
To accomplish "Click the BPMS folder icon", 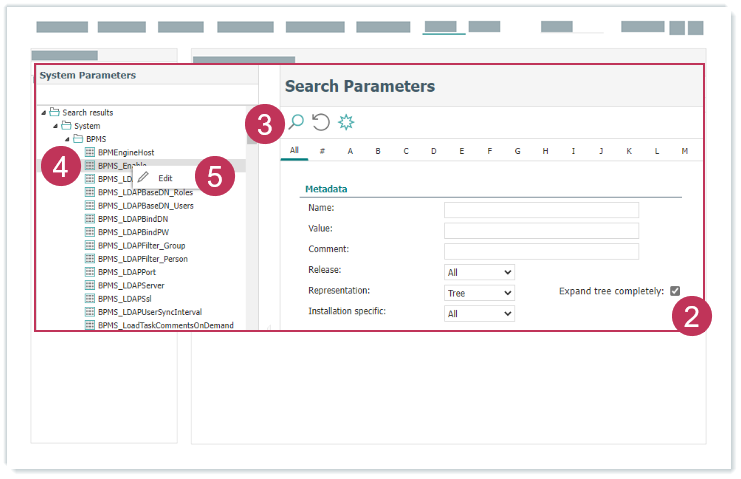I will (x=77, y=138).
